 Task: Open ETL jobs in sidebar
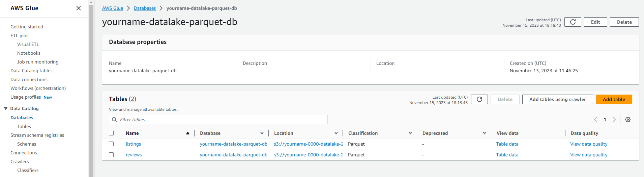(x=19, y=35)
